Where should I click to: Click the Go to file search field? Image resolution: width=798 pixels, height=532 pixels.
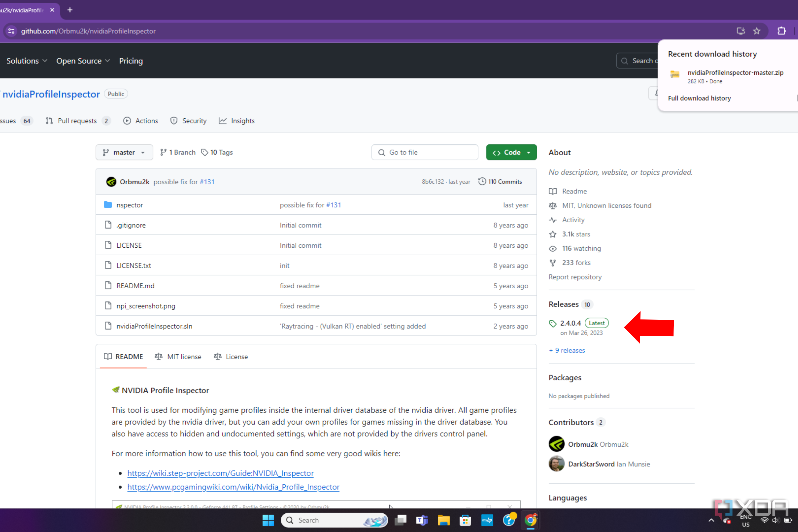(424, 152)
